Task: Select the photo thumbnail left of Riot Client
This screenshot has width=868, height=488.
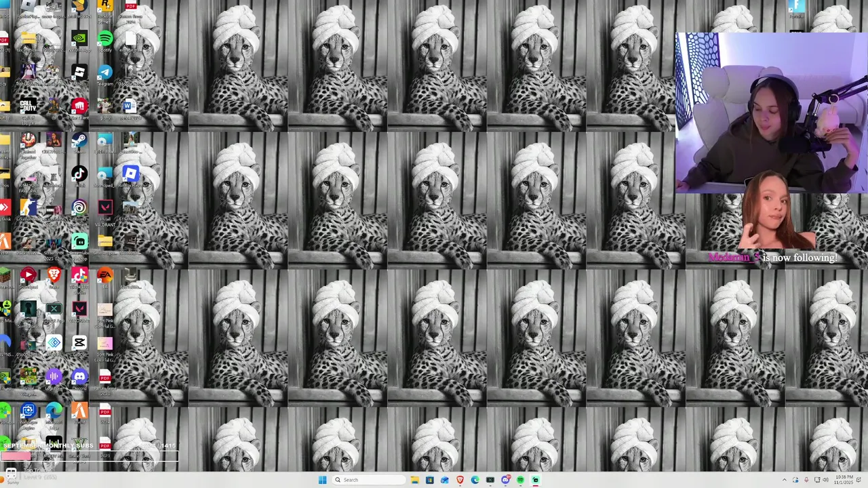Action: point(54,106)
